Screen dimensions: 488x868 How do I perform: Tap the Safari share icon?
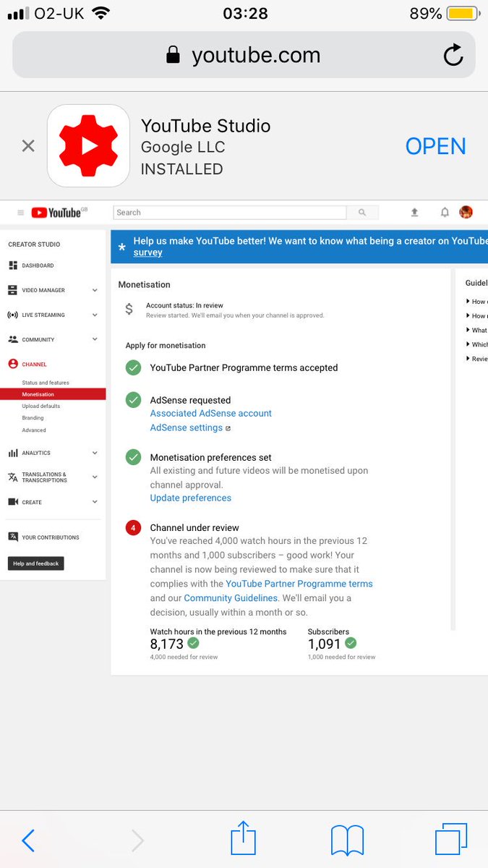244,838
